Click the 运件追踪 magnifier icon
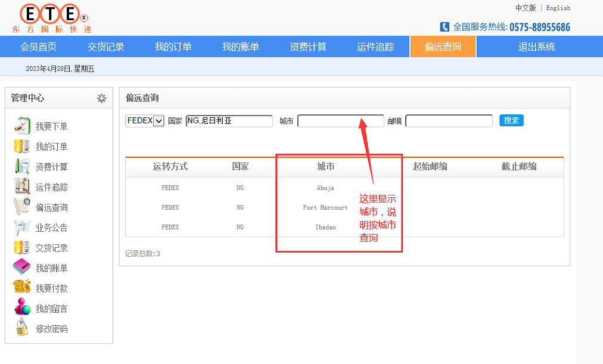 point(22,186)
